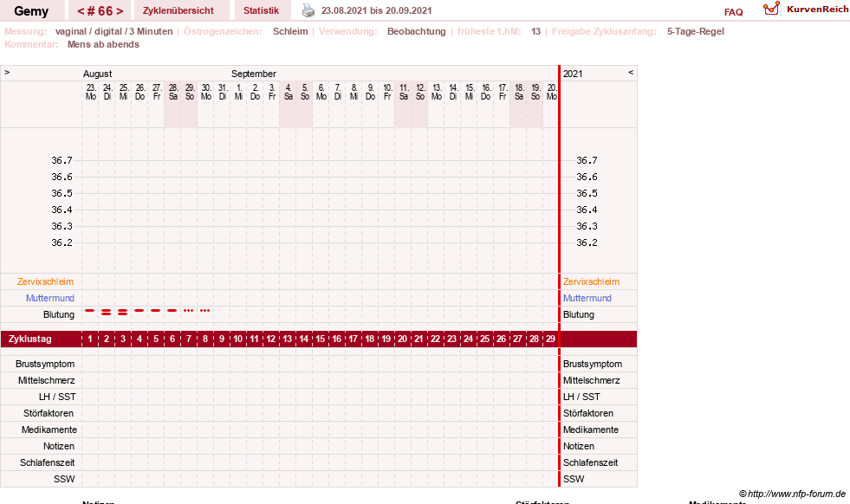Image resolution: width=850 pixels, height=504 pixels.
Task: Click the left Störfaktoren row label
Action: [49, 413]
